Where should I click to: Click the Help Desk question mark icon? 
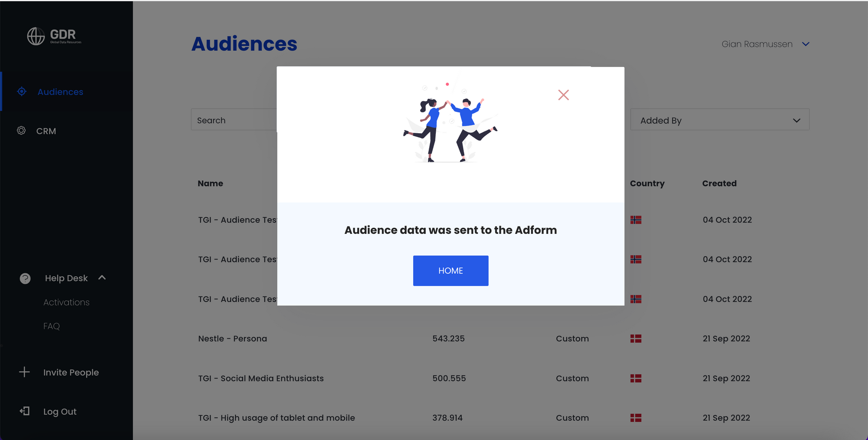click(25, 279)
